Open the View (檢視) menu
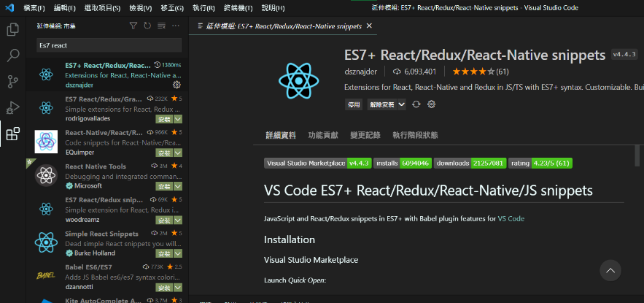644x303 pixels. pyautogui.click(x=141, y=8)
